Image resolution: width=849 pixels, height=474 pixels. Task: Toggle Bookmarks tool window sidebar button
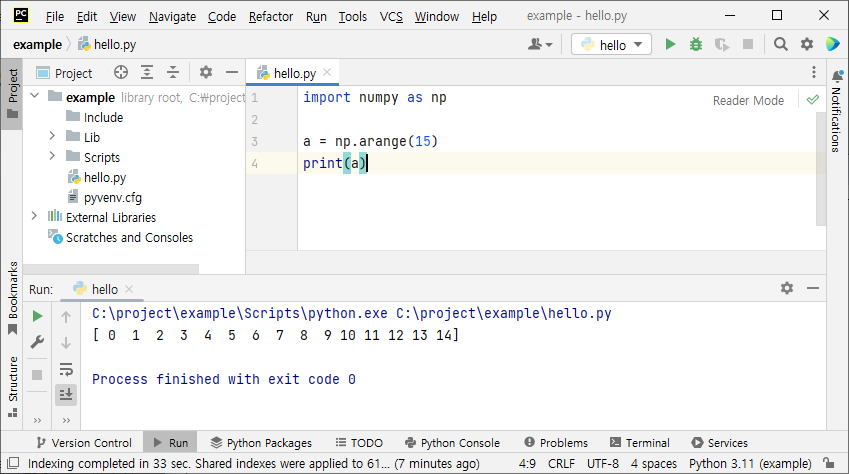12,298
